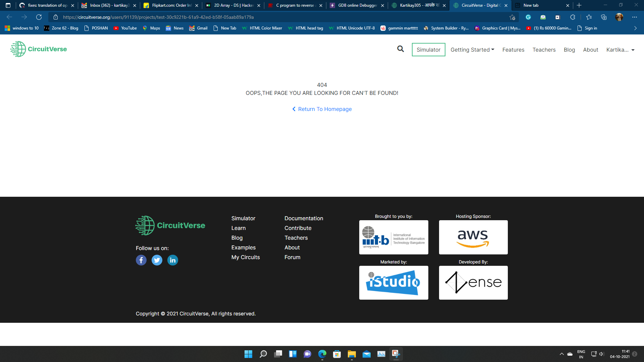The width and height of the screenshot is (644, 362).
Task: Click the browser page refresh icon
Action: tap(39, 17)
